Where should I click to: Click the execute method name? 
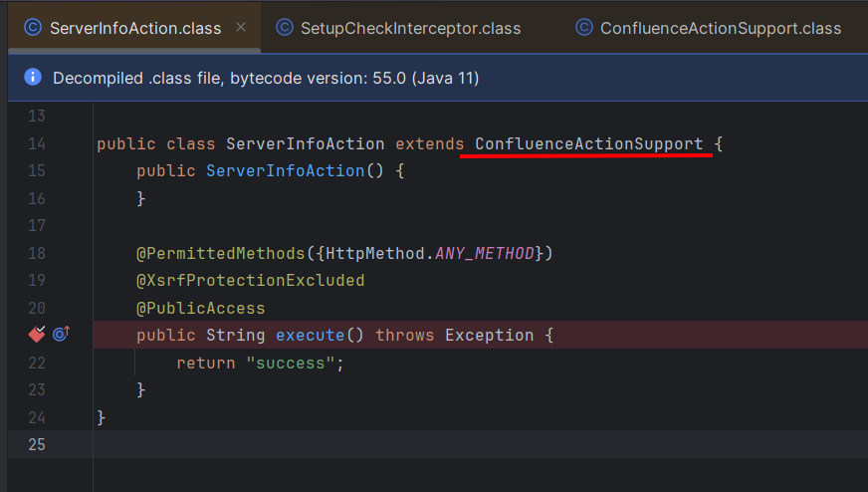click(x=310, y=336)
